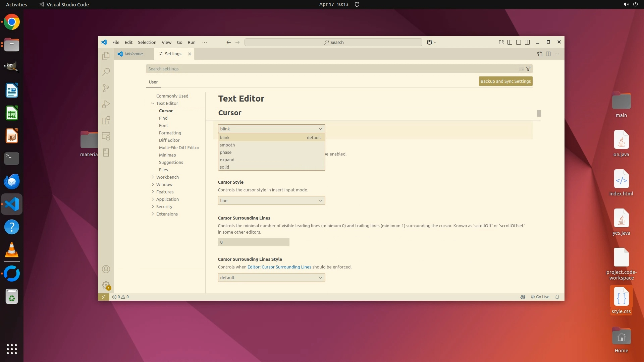Image resolution: width=644 pixels, height=362 pixels.
Task: Open the Source Control view
Action: (x=106, y=88)
